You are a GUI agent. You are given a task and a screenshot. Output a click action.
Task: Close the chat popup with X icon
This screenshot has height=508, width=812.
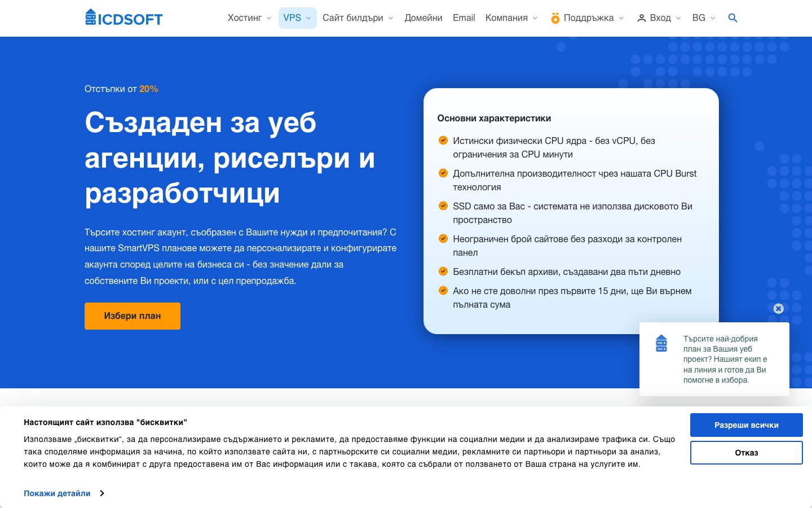point(779,308)
